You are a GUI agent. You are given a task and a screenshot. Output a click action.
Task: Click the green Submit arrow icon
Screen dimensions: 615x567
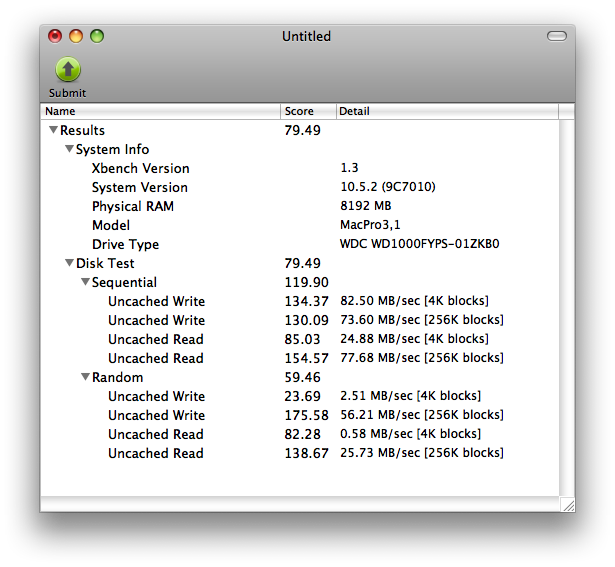(x=68, y=69)
